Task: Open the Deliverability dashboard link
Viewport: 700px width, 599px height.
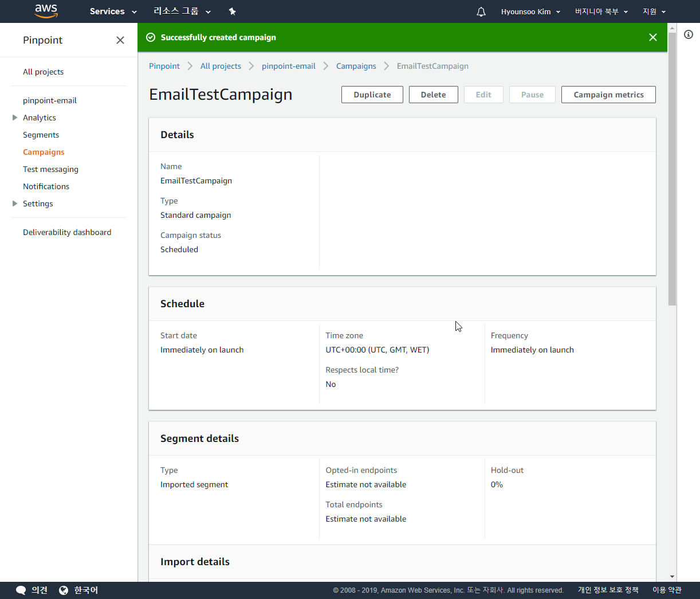Action: [67, 232]
